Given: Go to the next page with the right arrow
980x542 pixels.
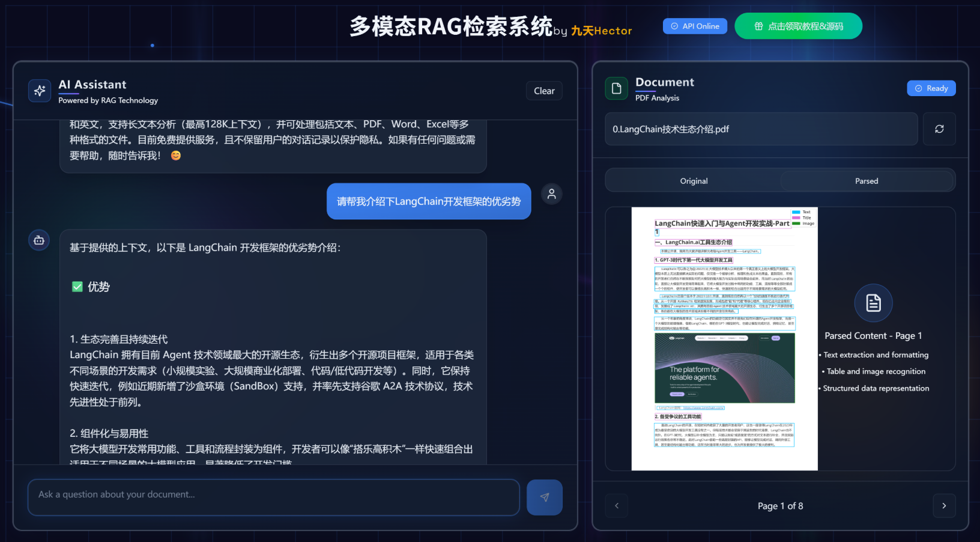Looking at the screenshot, I should tap(944, 505).
